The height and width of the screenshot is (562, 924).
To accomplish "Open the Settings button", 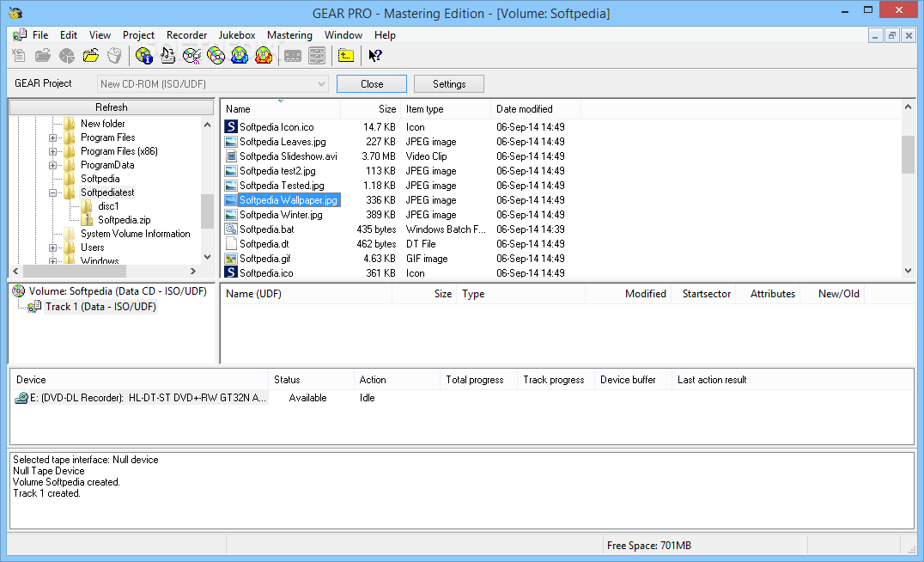I will tap(449, 83).
